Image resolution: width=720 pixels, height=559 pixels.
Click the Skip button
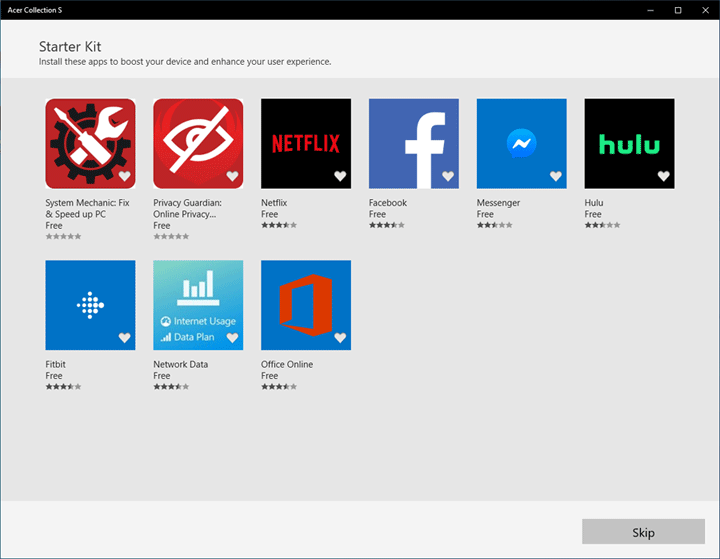[x=643, y=532]
